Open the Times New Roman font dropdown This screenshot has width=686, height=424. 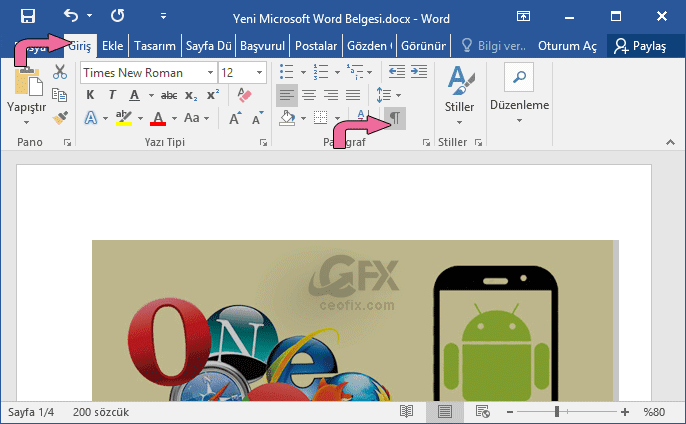210,73
